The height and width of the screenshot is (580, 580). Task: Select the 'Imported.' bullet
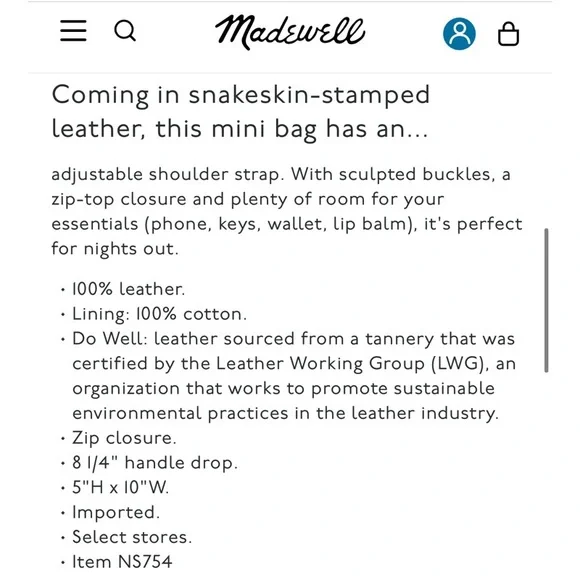tap(116, 512)
